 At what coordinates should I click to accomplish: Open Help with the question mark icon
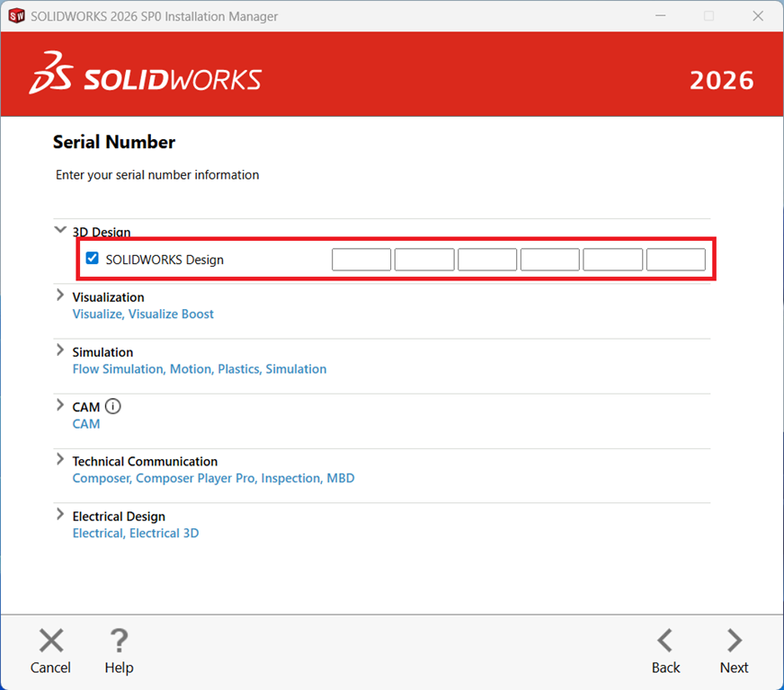point(119,641)
